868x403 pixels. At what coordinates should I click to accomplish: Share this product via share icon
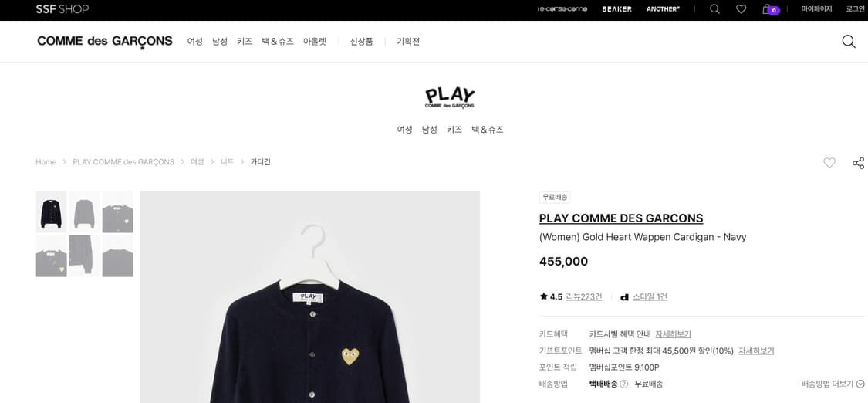pos(858,163)
